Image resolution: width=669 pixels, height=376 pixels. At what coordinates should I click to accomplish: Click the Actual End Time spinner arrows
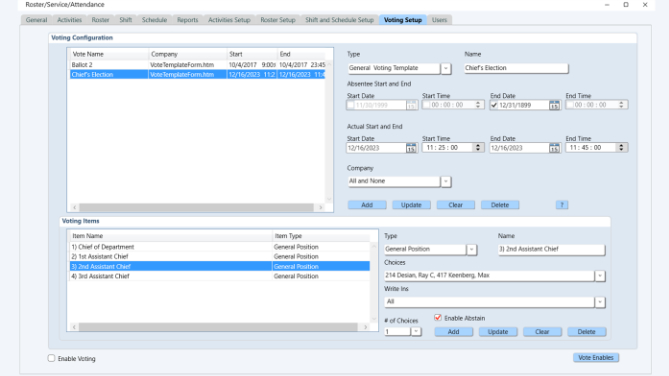[x=621, y=148]
